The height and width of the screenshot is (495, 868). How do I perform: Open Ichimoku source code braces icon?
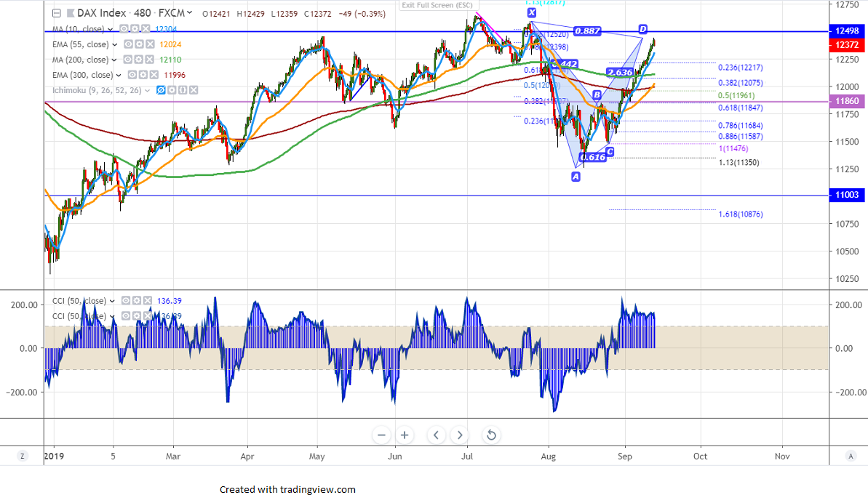click(x=183, y=90)
